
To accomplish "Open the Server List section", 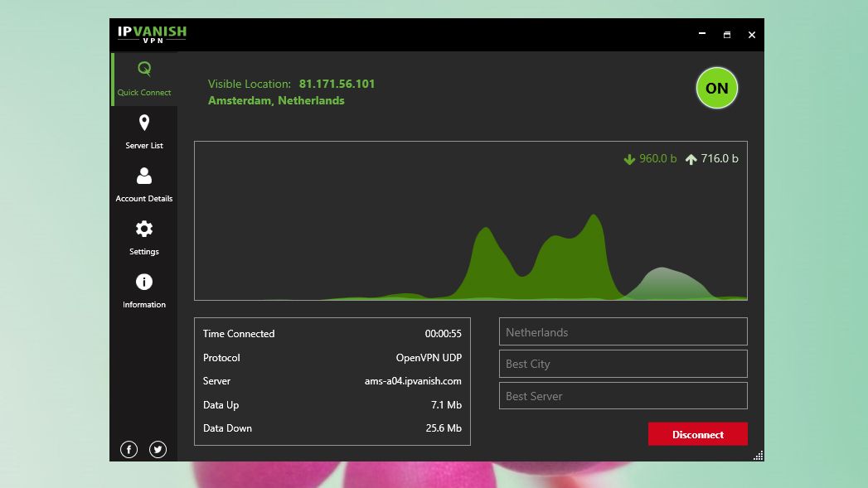I will pyautogui.click(x=144, y=133).
